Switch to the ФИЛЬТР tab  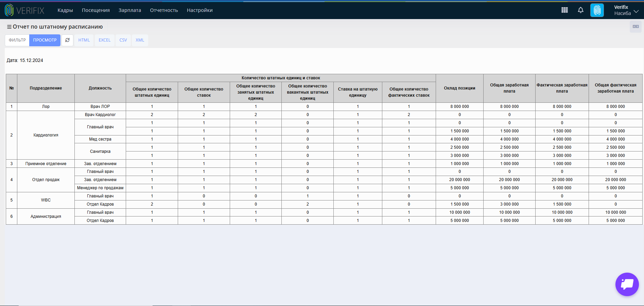click(17, 40)
